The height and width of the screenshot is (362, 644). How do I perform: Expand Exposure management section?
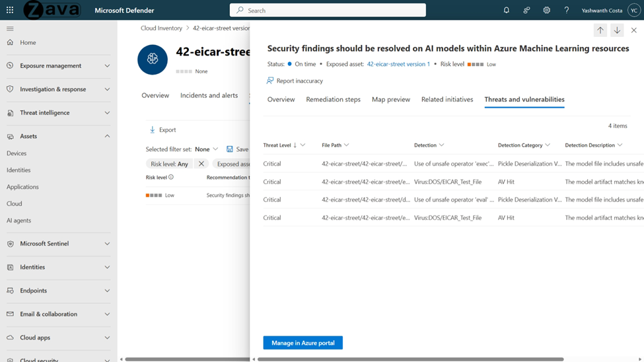click(x=107, y=66)
